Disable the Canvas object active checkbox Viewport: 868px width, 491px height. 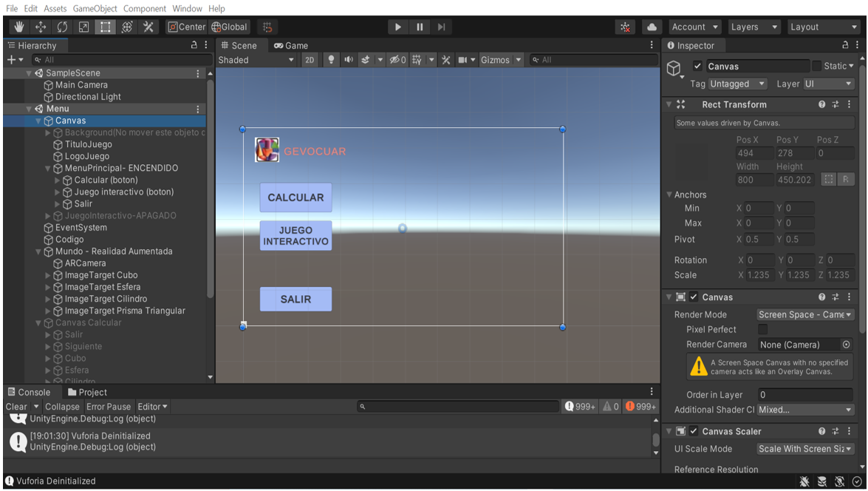tap(697, 67)
